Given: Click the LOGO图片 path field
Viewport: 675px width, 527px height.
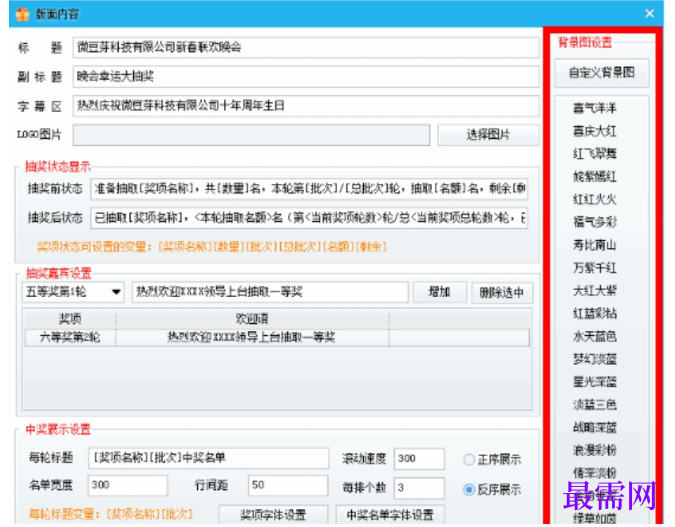Looking at the screenshot, I should (251, 135).
